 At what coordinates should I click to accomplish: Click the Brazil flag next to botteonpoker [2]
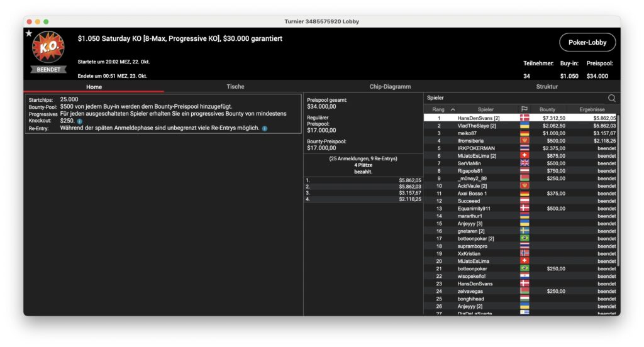pyautogui.click(x=525, y=238)
